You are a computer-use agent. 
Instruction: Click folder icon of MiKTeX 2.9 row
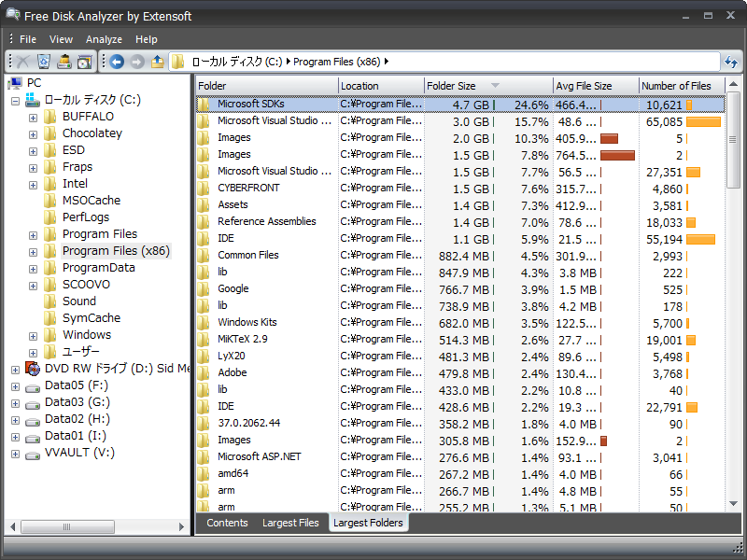204,340
